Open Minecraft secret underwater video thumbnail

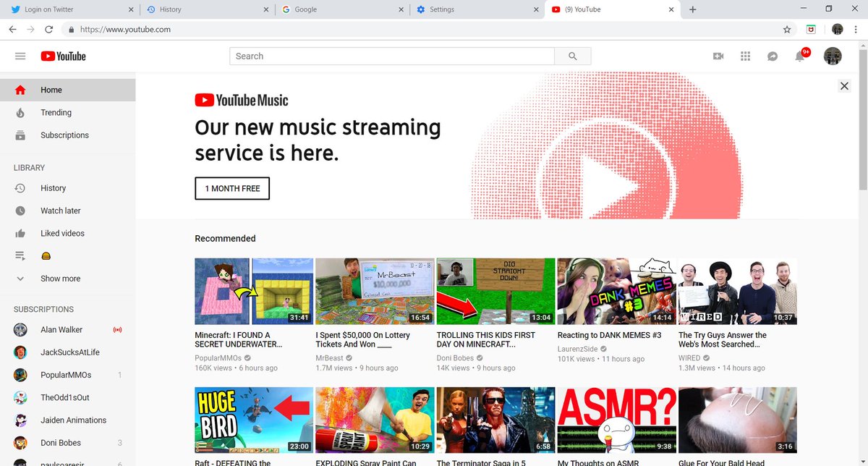click(x=254, y=291)
